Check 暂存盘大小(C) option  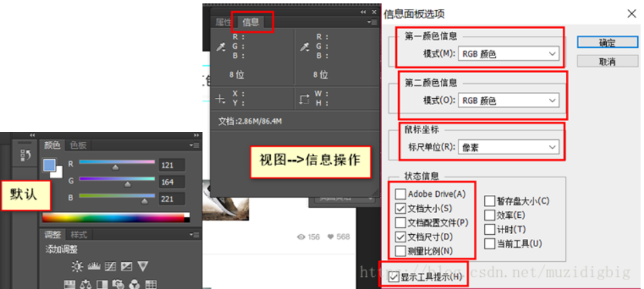489,201
